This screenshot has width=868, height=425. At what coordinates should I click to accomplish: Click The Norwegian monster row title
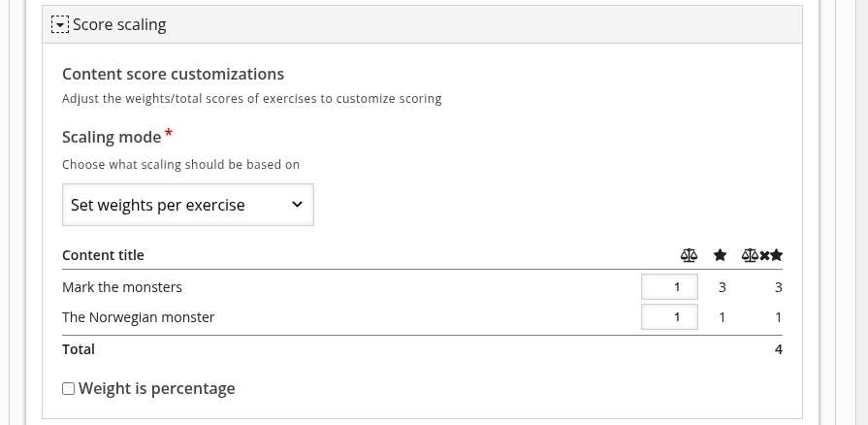click(x=138, y=317)
